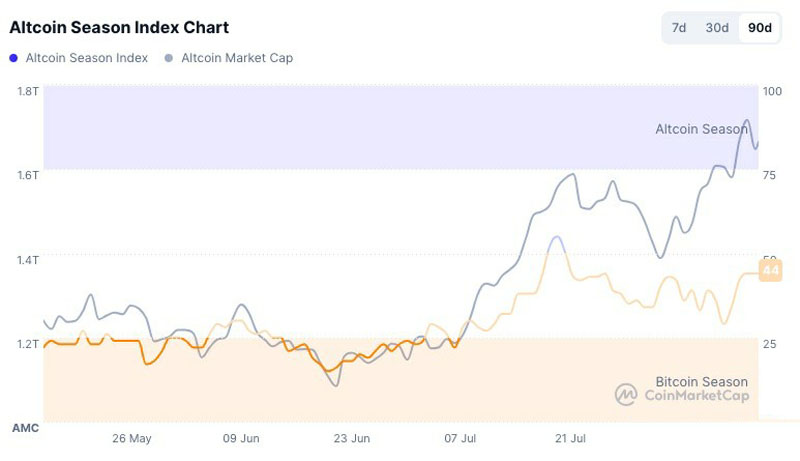This screenshot has width=800, height=461.
Task: Click the 26 May date on the axis
Action: point(132,438)
